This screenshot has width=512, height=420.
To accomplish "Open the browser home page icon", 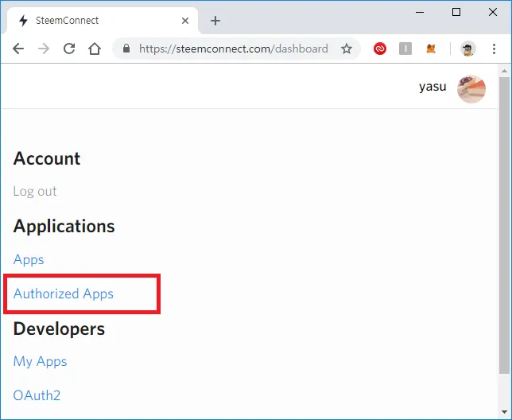I will pos(95,49).
